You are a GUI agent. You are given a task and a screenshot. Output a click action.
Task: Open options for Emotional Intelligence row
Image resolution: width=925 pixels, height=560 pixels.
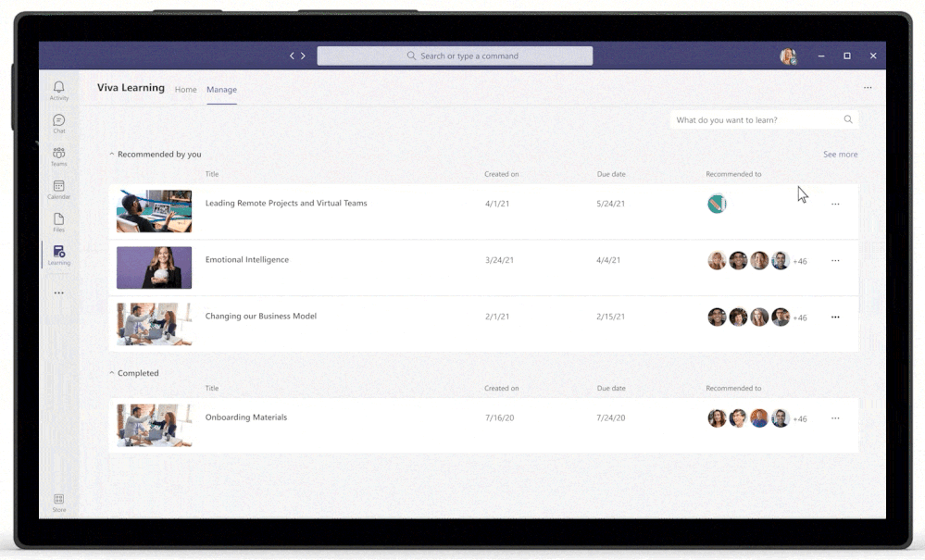(835, 260)
